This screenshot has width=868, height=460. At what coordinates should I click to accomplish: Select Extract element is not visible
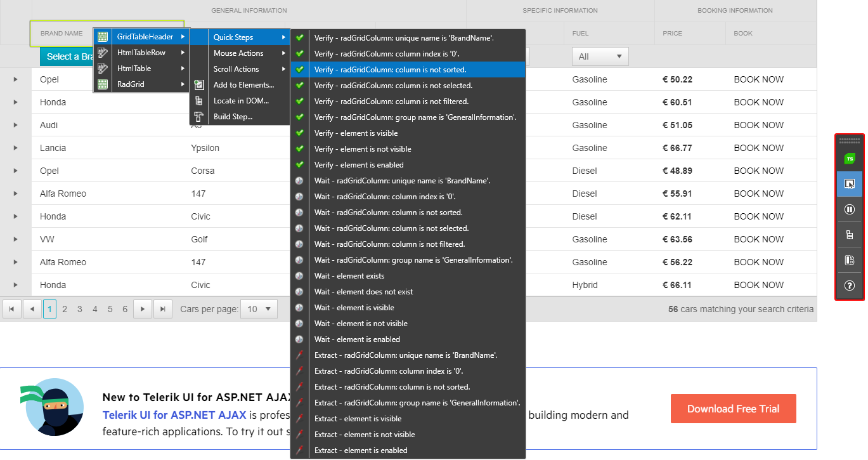pos(408,435)
